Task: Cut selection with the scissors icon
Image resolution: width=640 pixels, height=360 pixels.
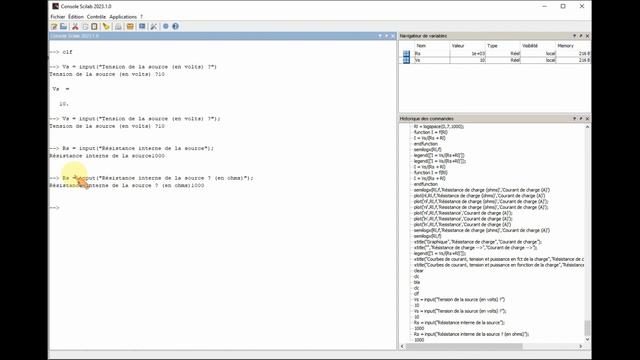Action: pos(75,27)
